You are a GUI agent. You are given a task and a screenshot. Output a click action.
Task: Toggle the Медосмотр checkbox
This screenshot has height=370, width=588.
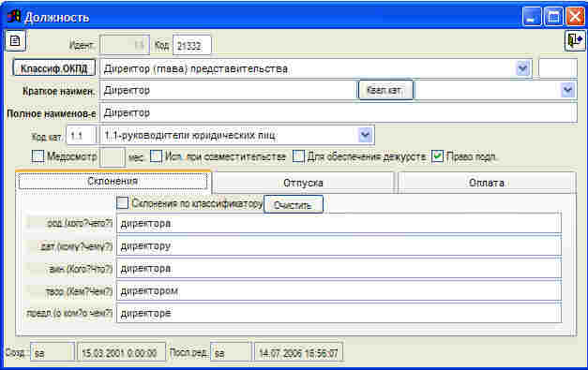pos(38,156)
